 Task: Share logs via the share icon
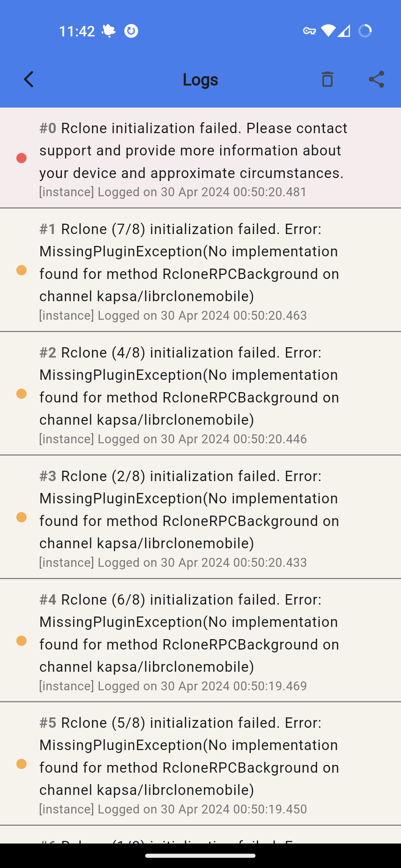coord(376,79)
